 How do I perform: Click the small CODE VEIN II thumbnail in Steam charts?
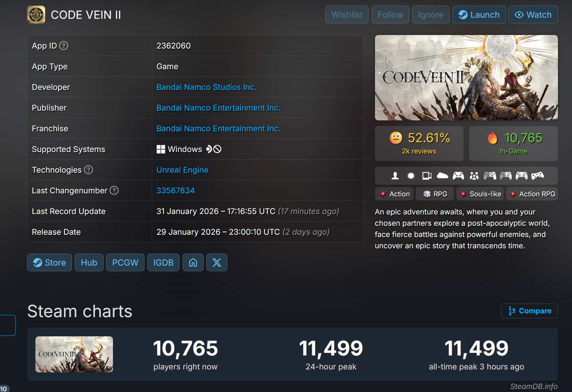(x=74, y=354)
